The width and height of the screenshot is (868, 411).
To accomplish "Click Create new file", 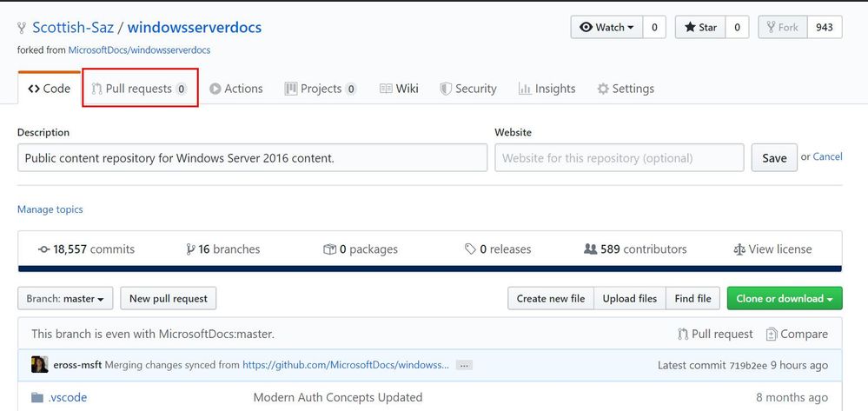I will coord(551,299).
